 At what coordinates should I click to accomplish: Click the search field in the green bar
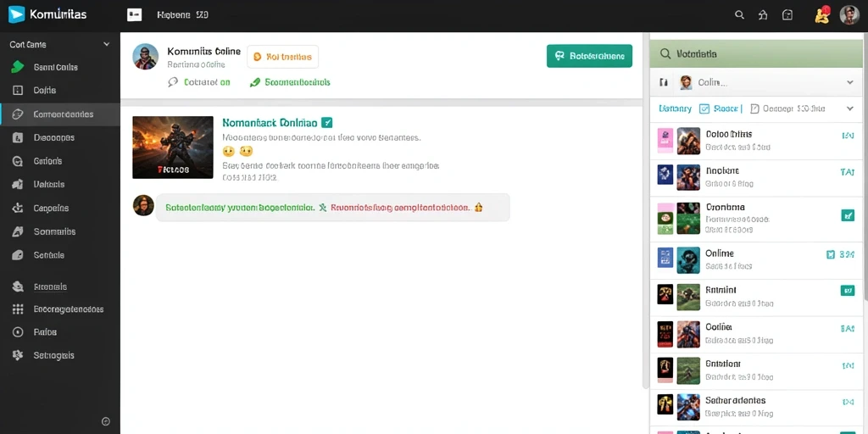point(755,53)
